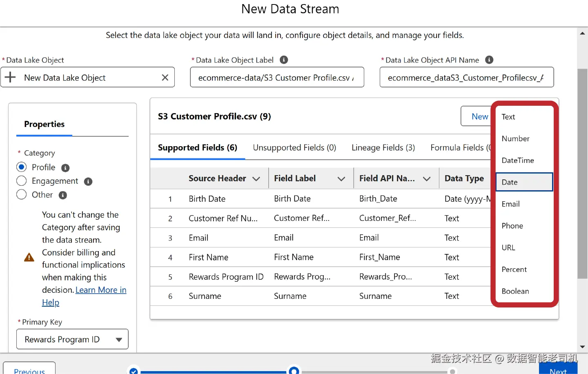Click the scrollbar up arrow
Viewport: 588px width, 374px height.
click(x=583, y=33)
